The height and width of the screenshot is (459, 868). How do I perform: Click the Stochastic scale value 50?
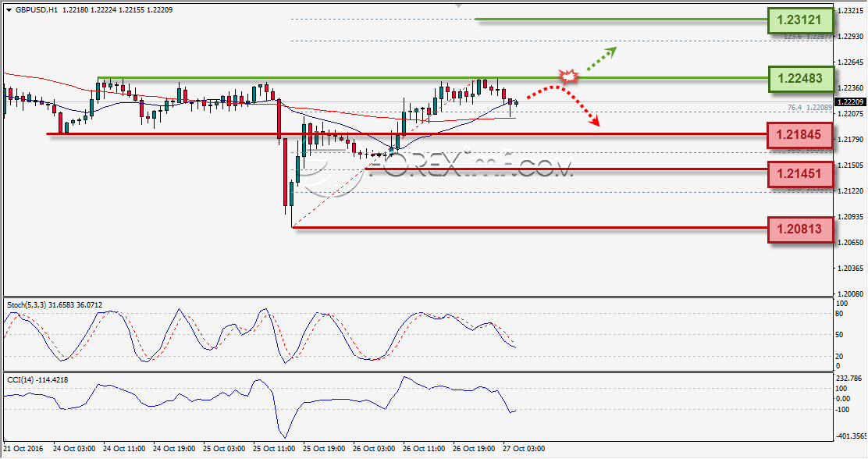(839, 335)
